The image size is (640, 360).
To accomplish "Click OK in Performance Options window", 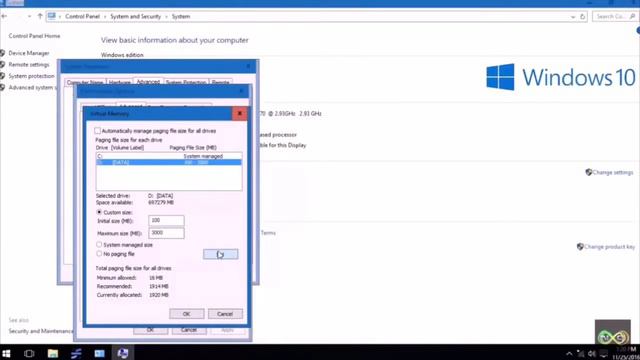I will click(150, 330).
